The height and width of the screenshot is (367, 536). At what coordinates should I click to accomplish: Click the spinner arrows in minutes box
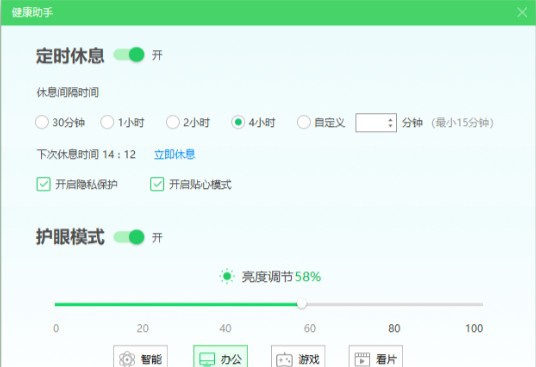pyautogui.click(x=390, y=122)
